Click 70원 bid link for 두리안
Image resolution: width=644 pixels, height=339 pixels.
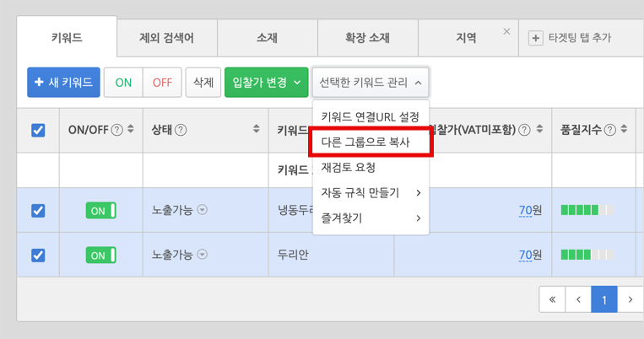(x=530, y=255)
